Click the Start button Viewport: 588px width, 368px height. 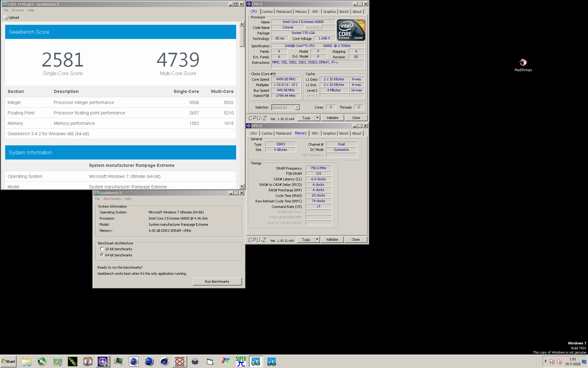point(9,362)
